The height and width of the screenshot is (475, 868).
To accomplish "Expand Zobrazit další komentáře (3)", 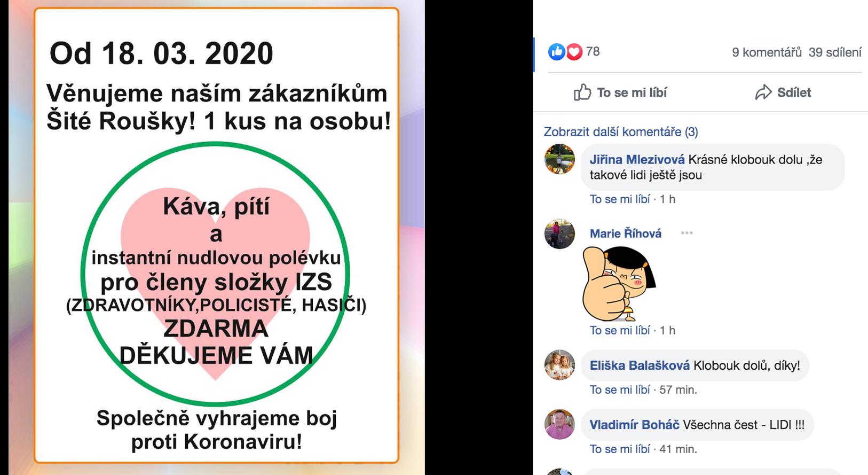I will (x=621, y=132).
